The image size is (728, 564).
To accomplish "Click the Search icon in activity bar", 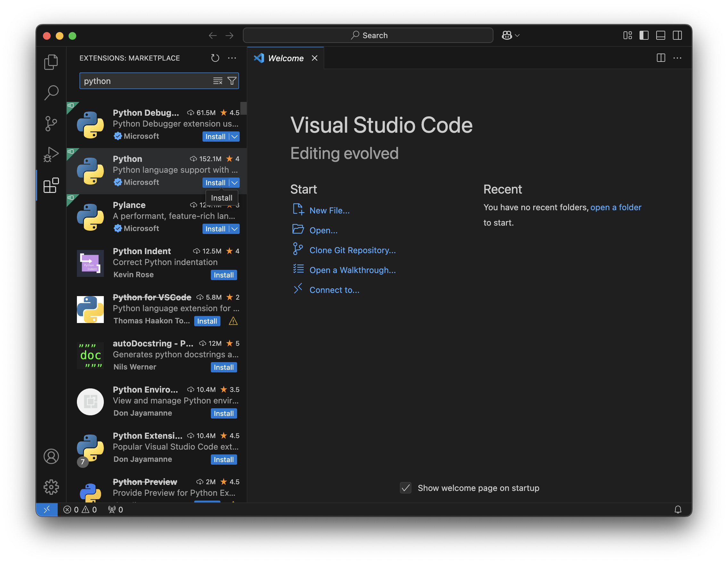I will pos(51,92).
